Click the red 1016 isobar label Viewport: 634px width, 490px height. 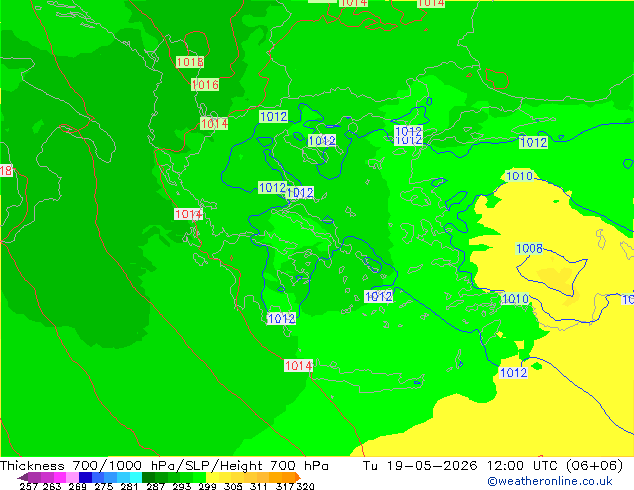205,84
